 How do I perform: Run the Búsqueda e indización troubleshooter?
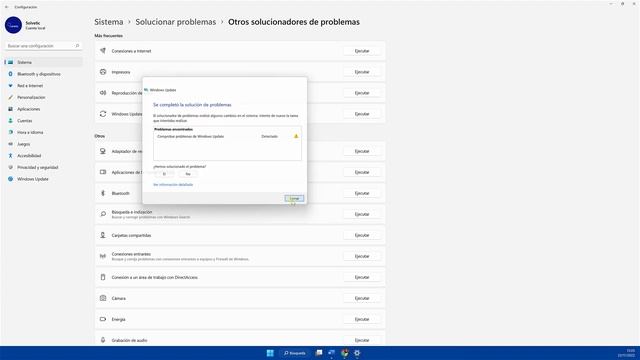[x=362, y=214]
